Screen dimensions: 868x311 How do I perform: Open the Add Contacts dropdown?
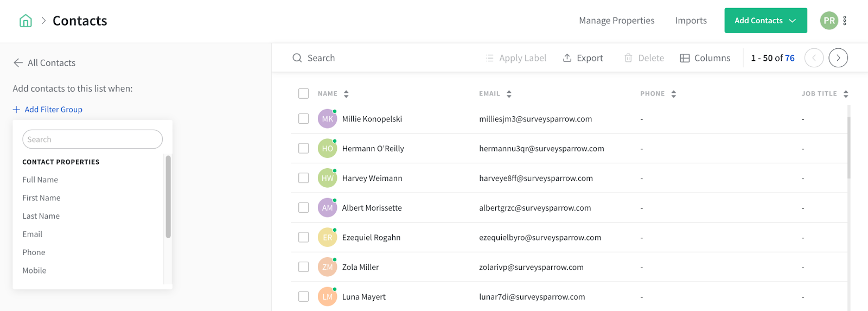(765, 21)
